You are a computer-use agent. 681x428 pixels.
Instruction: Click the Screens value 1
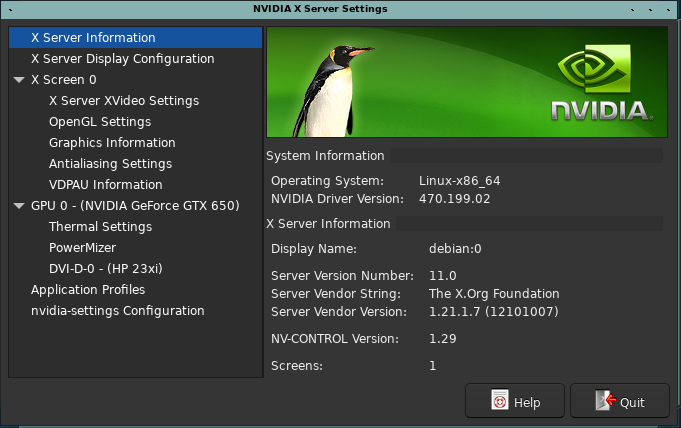click(x=433, y=366)
